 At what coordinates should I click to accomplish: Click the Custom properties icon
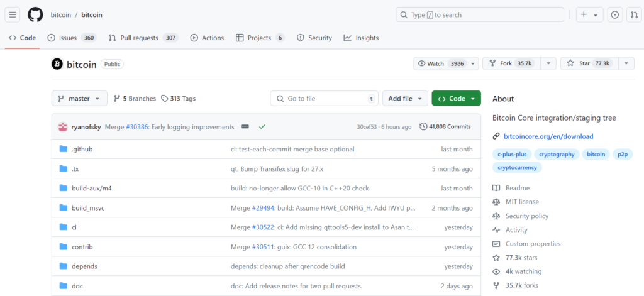coord(496,244)
